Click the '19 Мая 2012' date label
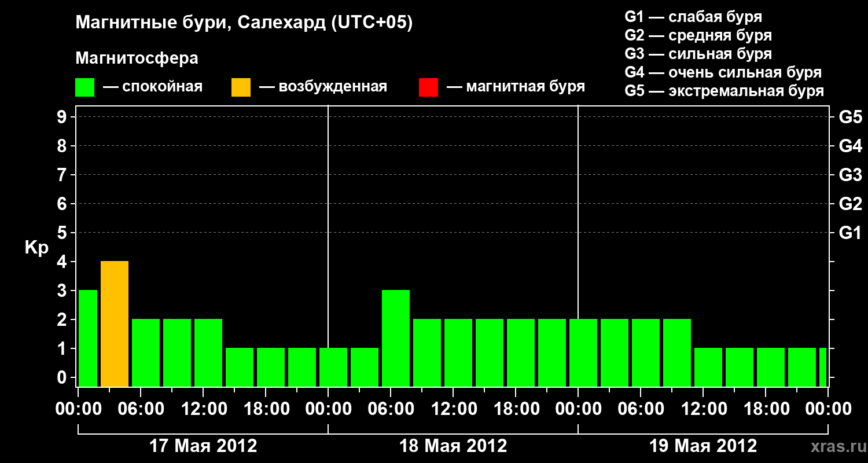 coord(703,446)
